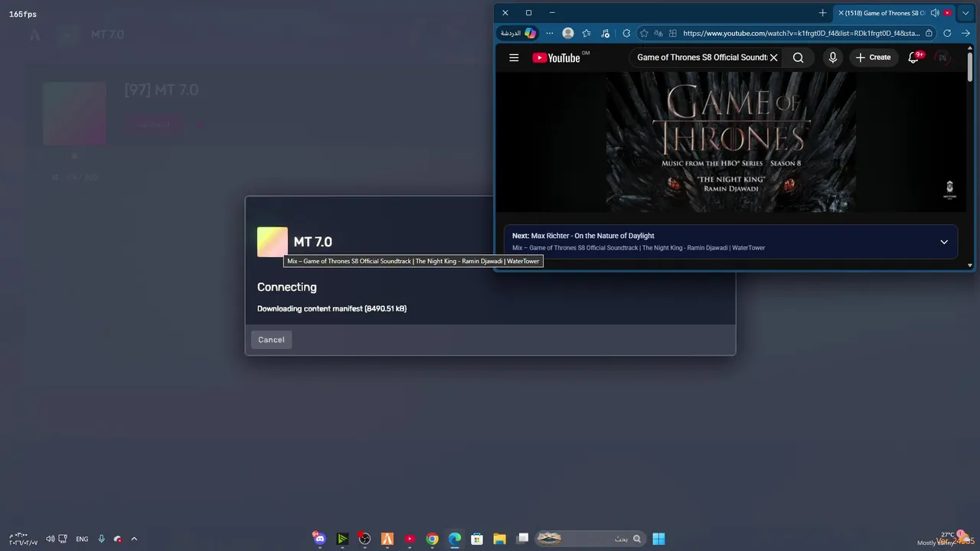The width and height of the screenshot is (980, 551).
Task: View site info lock in address bar
Action: pos(929,34)
